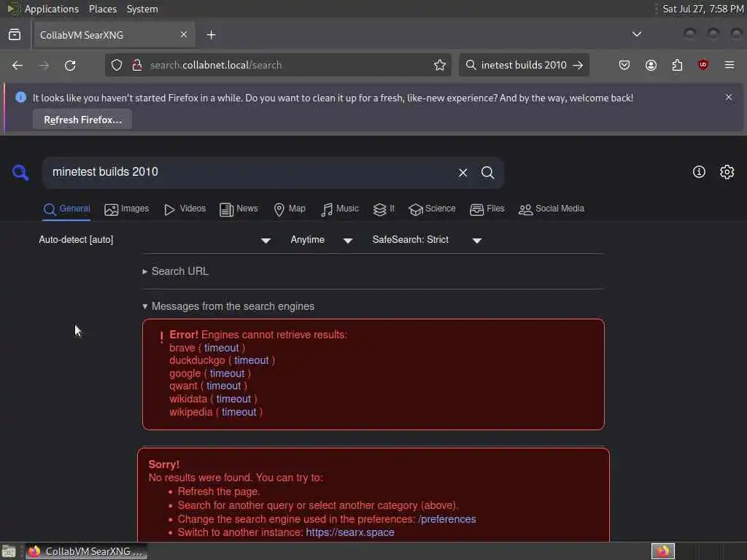Switch to the Images category
The width and height of the screenshot is (747, 560).
click(127, 209)
